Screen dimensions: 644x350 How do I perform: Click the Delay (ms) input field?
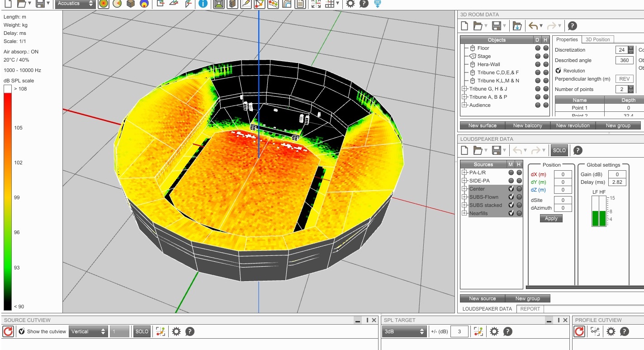click(x=617, y=182)
